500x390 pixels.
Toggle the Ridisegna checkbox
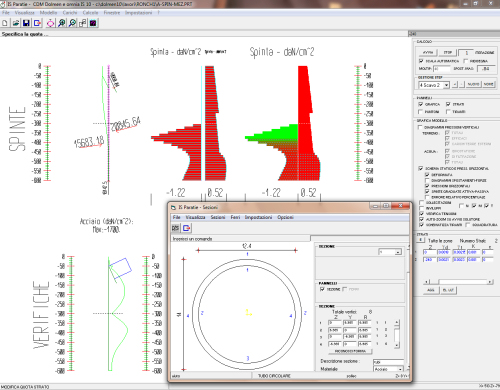(466, 61)
